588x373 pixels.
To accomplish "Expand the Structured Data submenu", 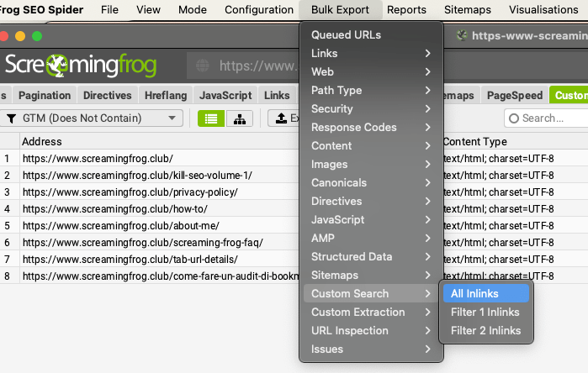I will pyautogui.click(x=371, y=257).
